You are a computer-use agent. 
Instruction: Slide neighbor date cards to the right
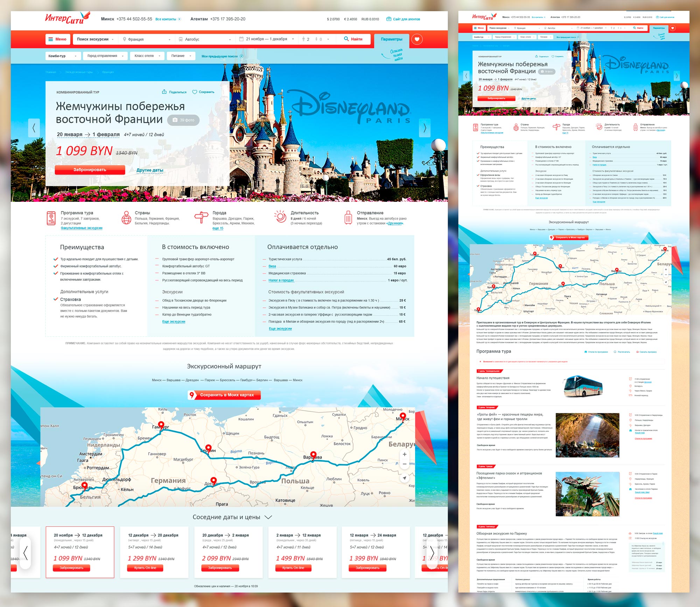(432, 553)
